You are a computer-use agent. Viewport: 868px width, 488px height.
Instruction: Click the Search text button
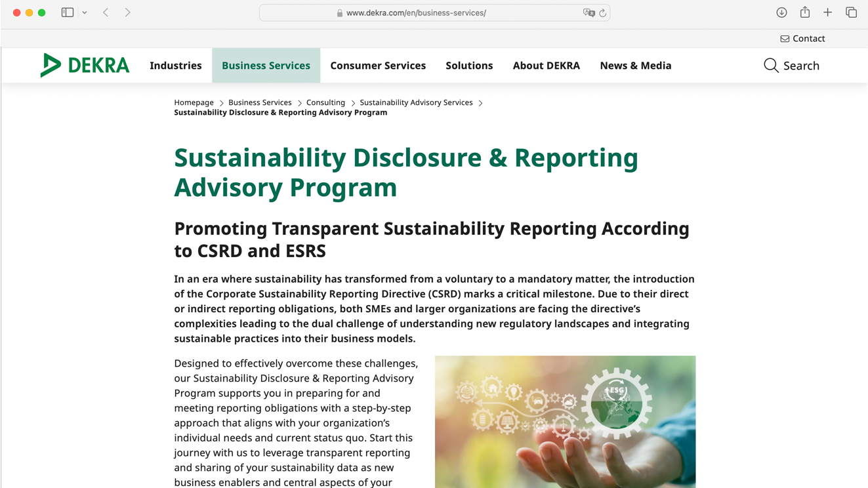(x=801, y=66)
